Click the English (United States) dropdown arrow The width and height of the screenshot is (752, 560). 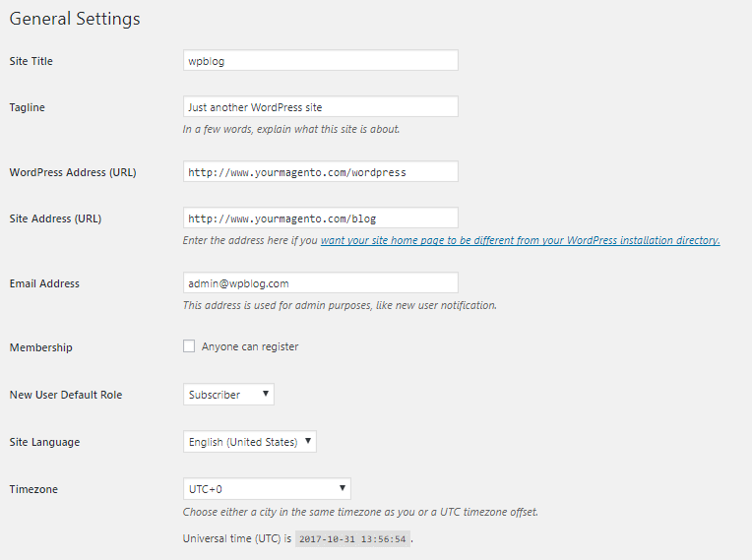pyautogui.click(x=308, y=441)
